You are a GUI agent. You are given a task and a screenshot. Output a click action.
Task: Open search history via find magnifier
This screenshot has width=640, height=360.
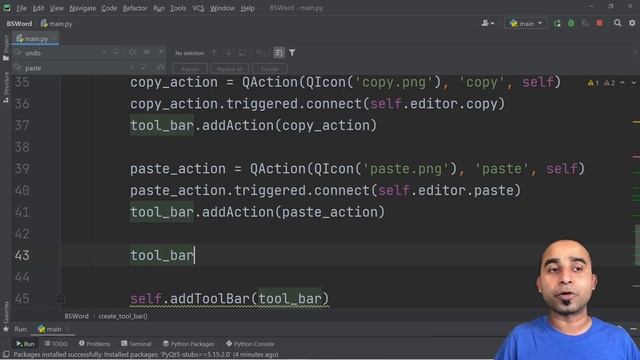tap(18, 53)
